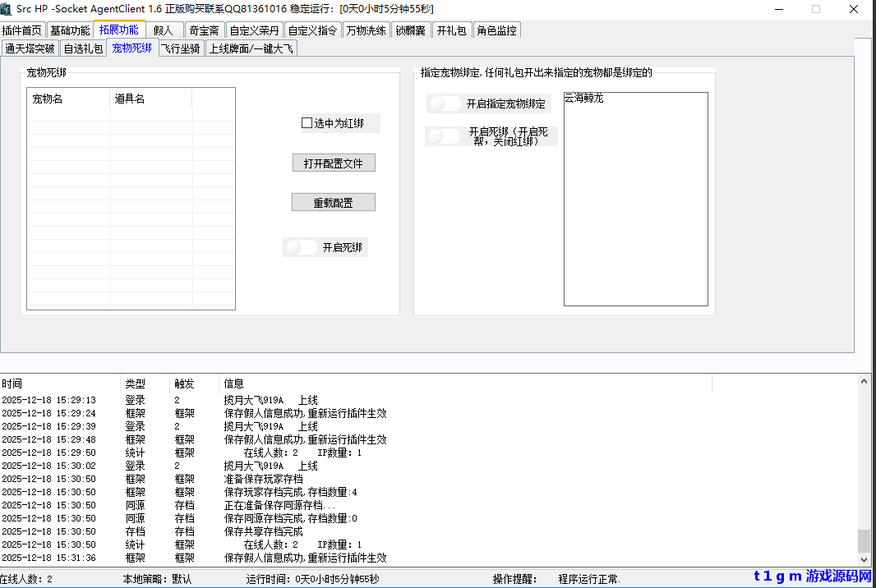876x588 pixels.
Task: Switch to the 假人 tab
Action: tap(164, 29)
